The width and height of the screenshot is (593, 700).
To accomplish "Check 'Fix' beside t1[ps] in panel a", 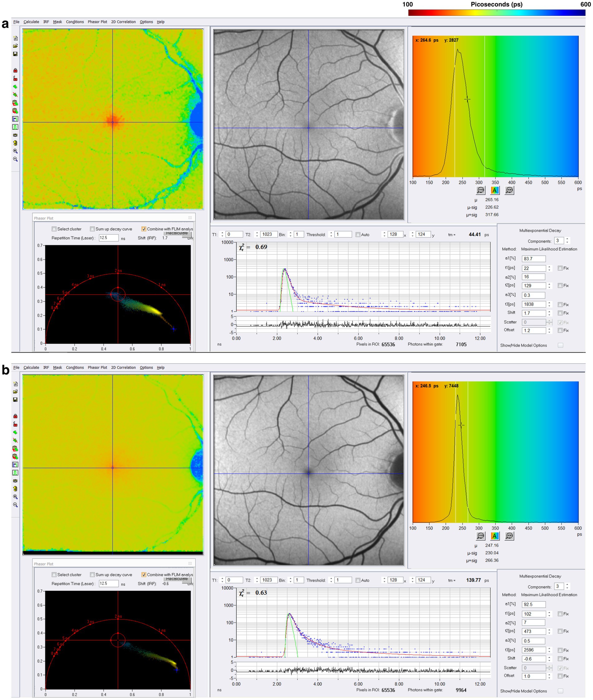I will pyautogui.click(x=560, y=268).
